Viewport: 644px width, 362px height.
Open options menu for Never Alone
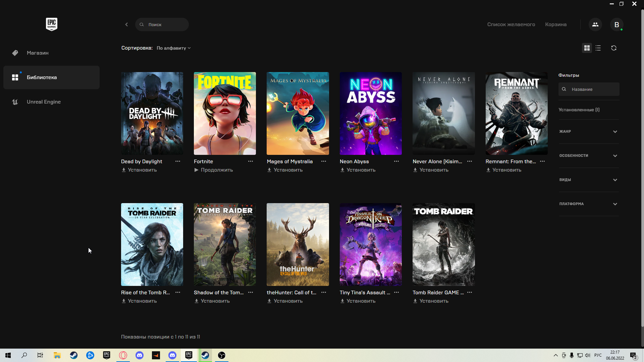click(470, 161)
